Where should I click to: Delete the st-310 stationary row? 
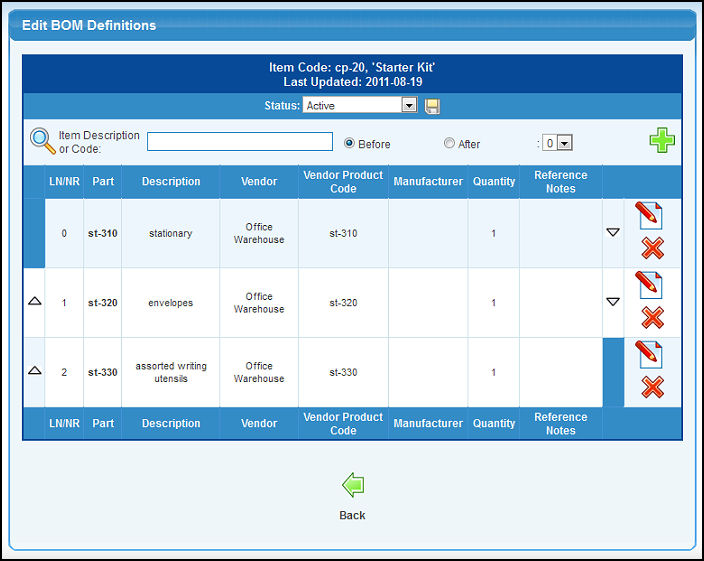coord(652,248)
